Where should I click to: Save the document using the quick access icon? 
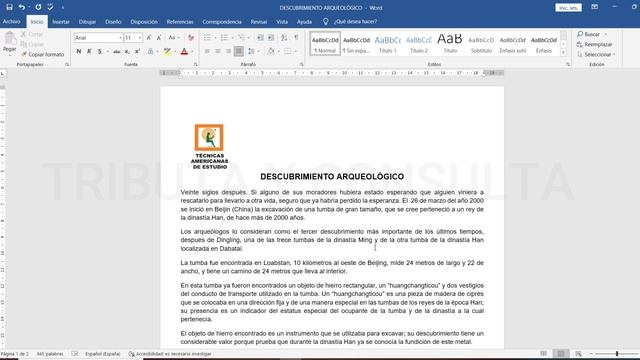pos(9,7)
